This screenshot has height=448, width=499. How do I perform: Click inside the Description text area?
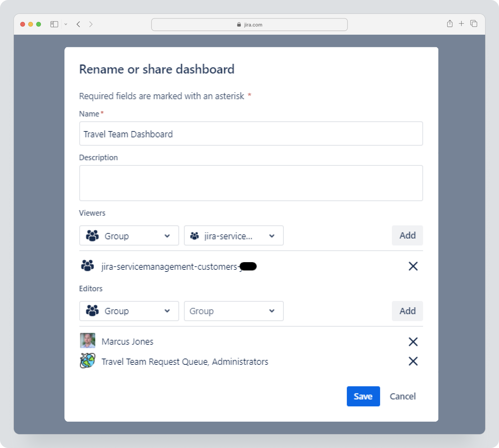tap(251, 183)
